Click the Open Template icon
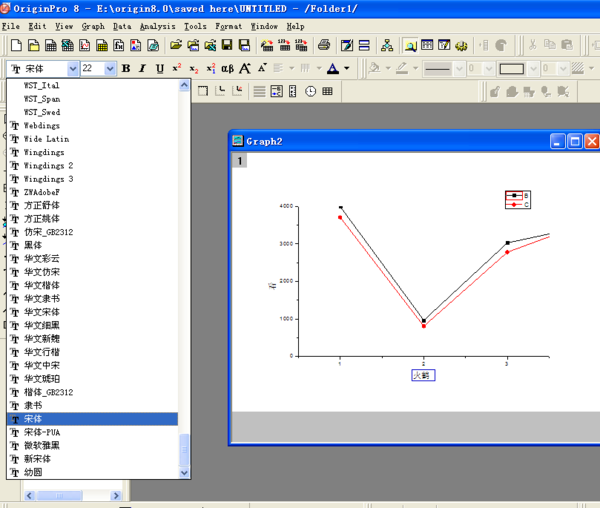 tap(193, 45)
